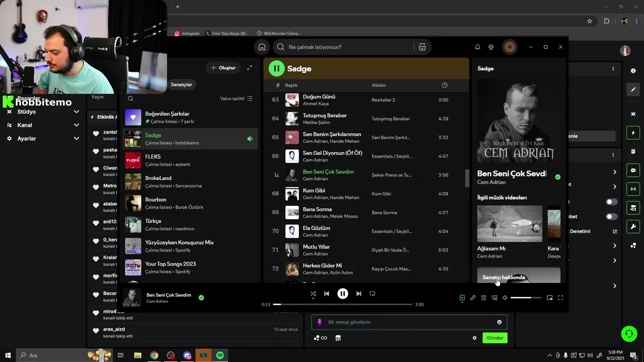Screen dimensions: 644x362
Task: Toggle the lightning bolt icon in Kick right toolbar
Action: tap(633, 133)
